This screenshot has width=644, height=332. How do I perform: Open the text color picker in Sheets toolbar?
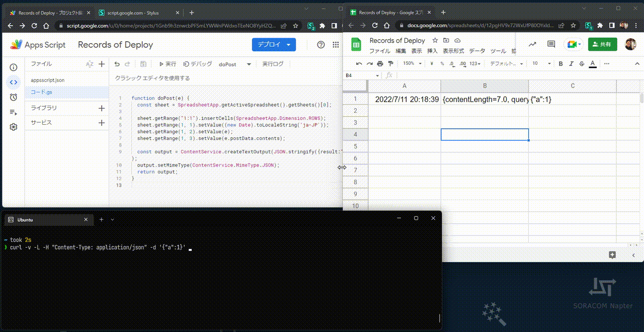[x=592, y=64]
